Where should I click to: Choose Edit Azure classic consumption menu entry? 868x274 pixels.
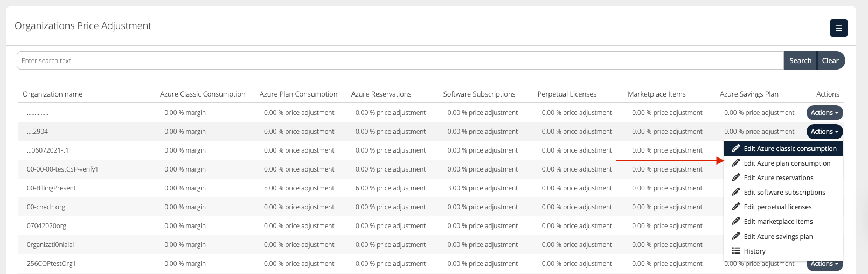(783, 148)
